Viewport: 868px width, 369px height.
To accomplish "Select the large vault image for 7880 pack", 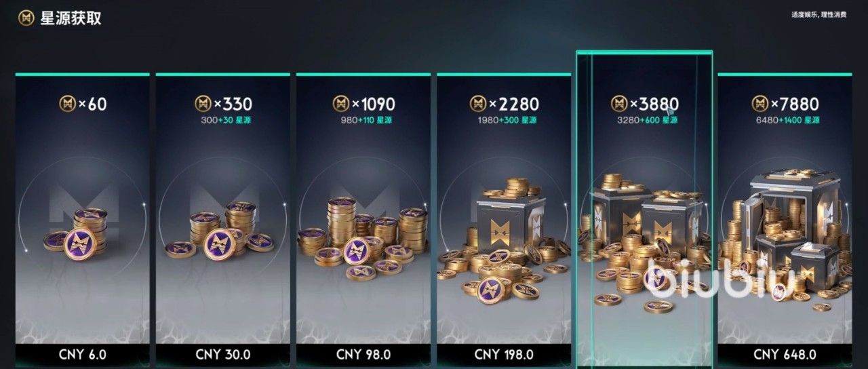I will (x=785, y=237).
